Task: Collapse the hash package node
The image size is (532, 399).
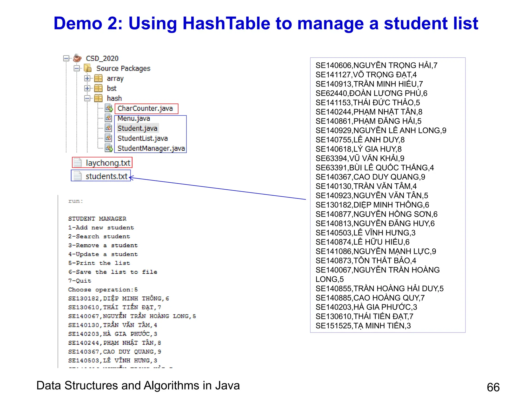Action: tap(87, 98)
